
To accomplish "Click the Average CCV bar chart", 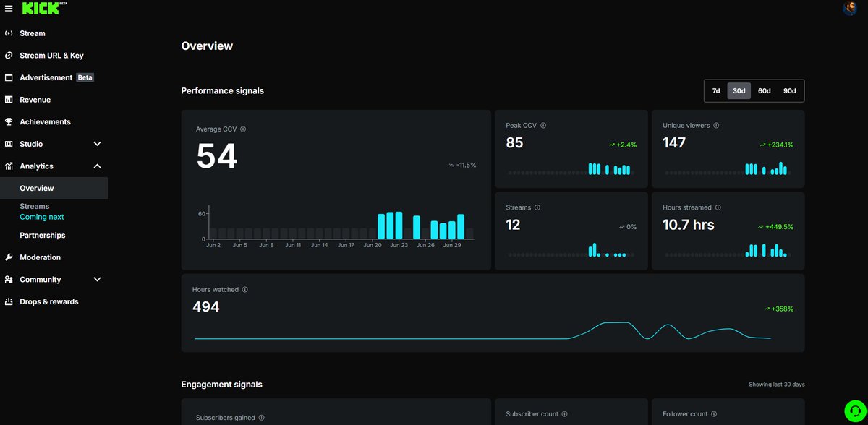I will coord(335,226).
